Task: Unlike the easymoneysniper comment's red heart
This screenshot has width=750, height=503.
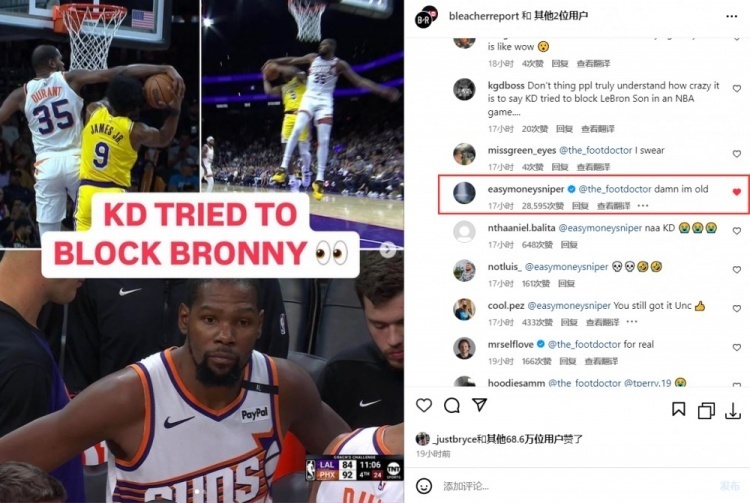Action: (x=737, y=192)
